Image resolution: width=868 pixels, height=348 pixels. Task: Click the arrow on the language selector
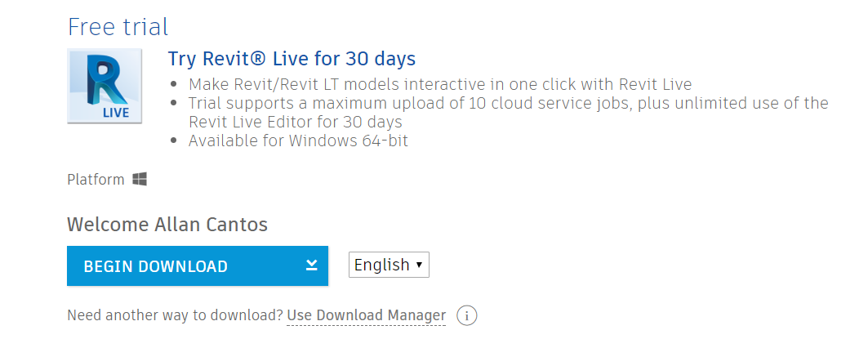click(419, 265)
